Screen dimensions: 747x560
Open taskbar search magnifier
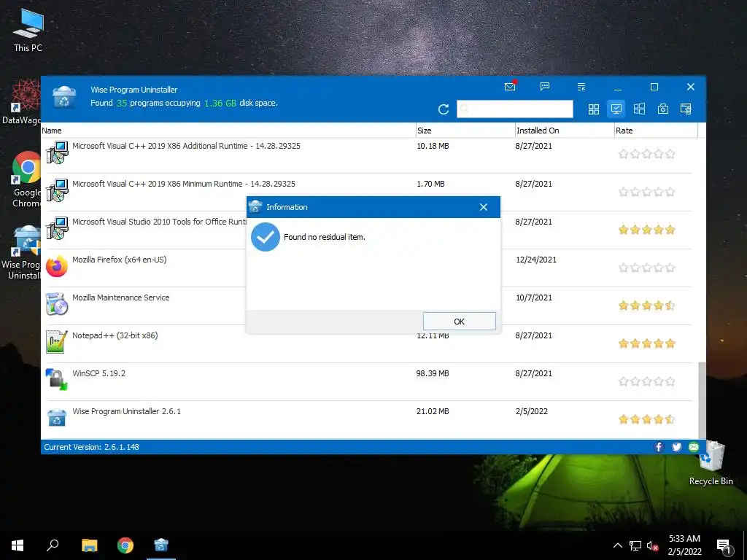tap(53, 545)
